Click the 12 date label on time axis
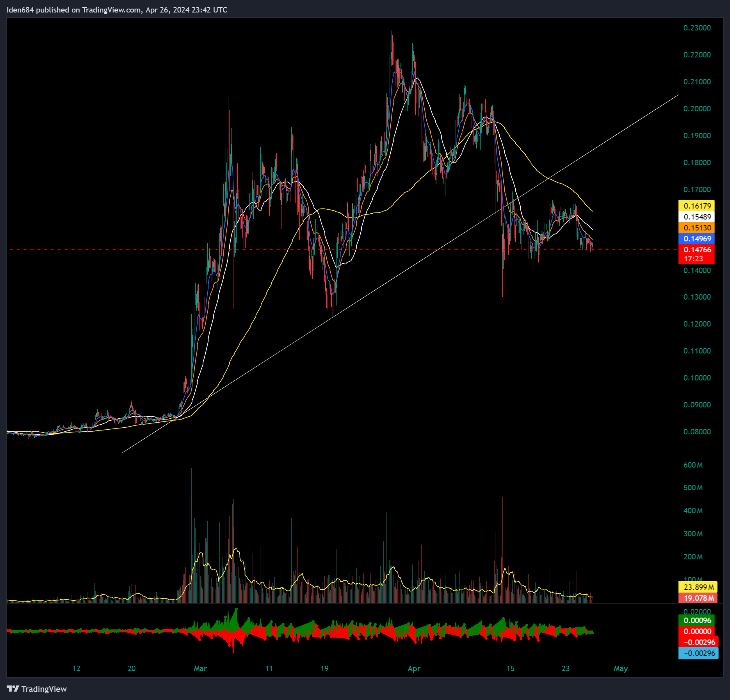Image resolution: width=730 pixels, height=700 pixels. point(77,668)
